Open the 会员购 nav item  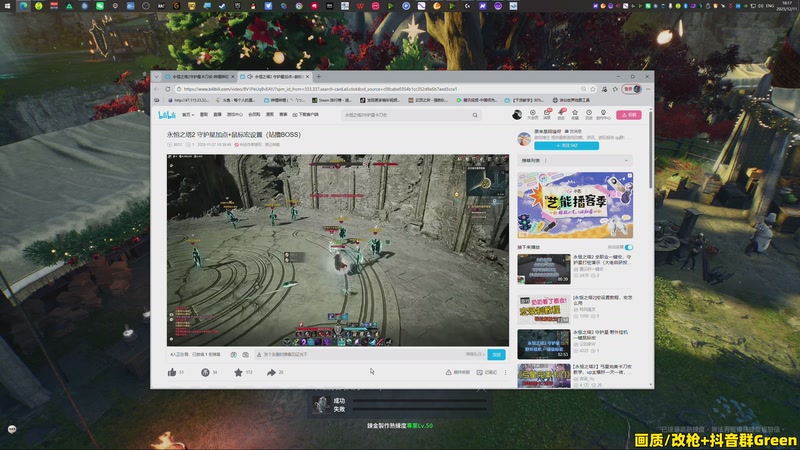tap(254, 115)
